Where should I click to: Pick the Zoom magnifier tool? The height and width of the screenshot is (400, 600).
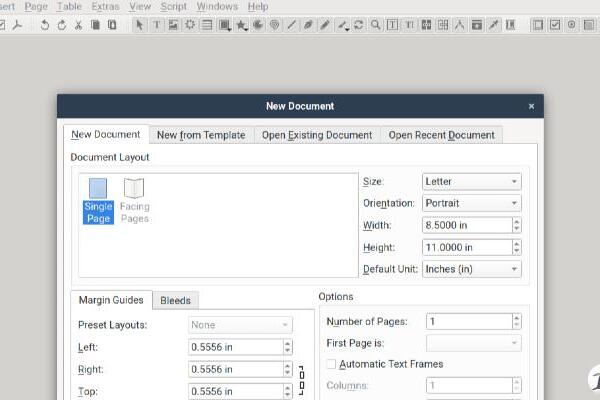pos(376,25)
